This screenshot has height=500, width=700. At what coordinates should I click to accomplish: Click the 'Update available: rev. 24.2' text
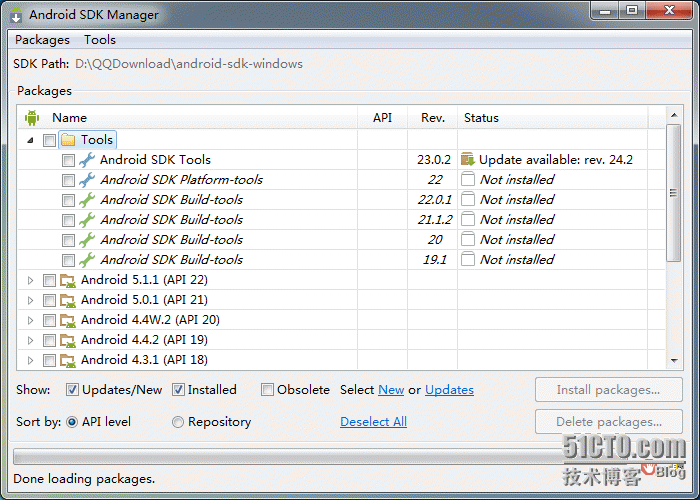(x=556, y=160)
